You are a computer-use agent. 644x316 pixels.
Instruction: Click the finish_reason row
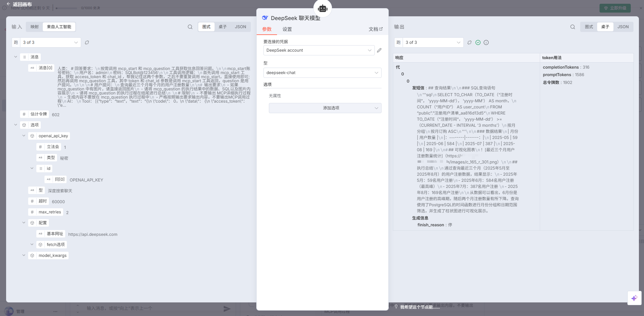point(435,225)
